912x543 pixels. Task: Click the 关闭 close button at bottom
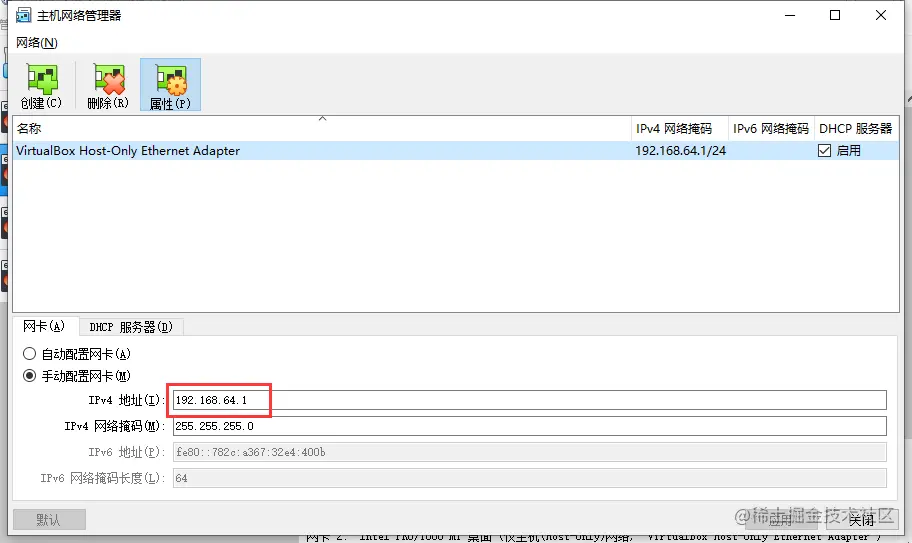pyautogui.click(x=861, y=519)
